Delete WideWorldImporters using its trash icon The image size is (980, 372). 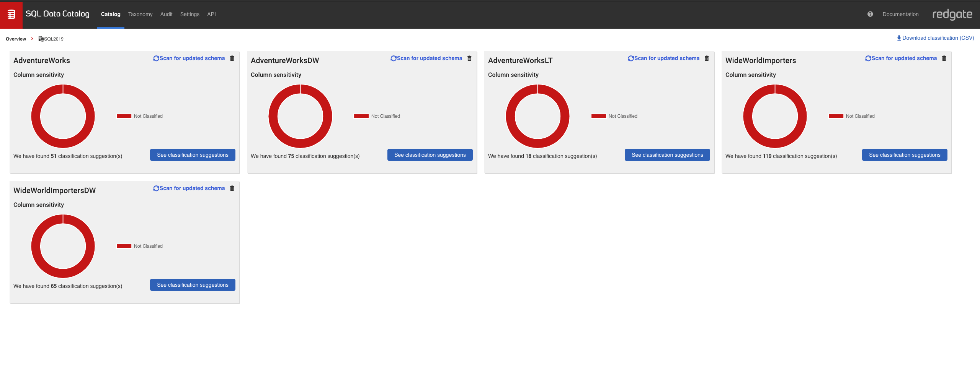tap(944, 58)
